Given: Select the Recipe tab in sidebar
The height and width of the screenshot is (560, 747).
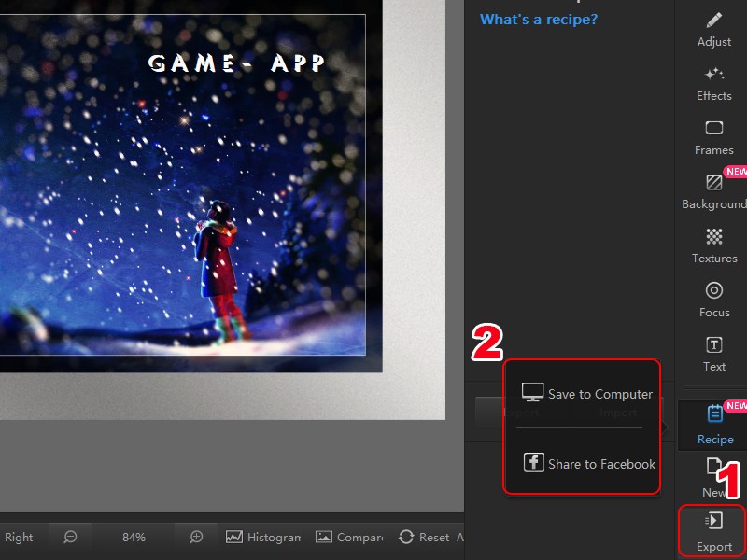Looking at the screenshot, I should (x=713, y=426).
